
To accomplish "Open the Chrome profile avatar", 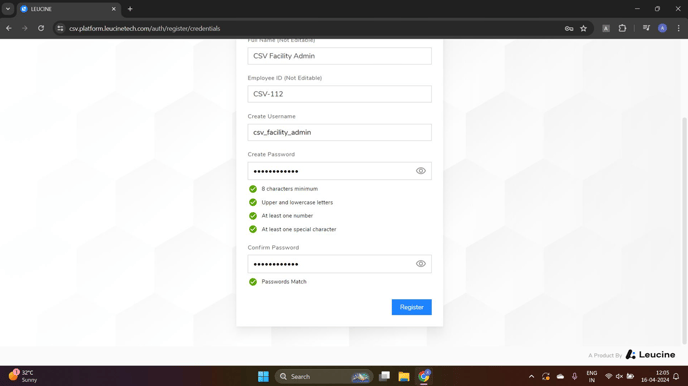I will pyautogui.click(x=662, y=28).
